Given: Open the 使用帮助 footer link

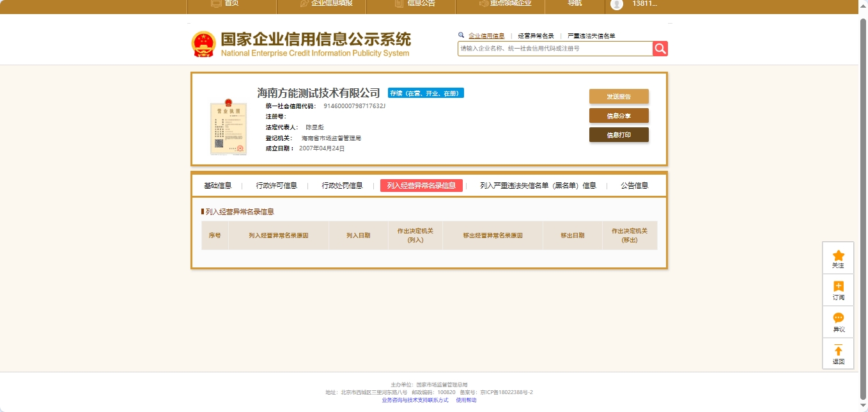Looking at the screenshot, I should [466, 400].
